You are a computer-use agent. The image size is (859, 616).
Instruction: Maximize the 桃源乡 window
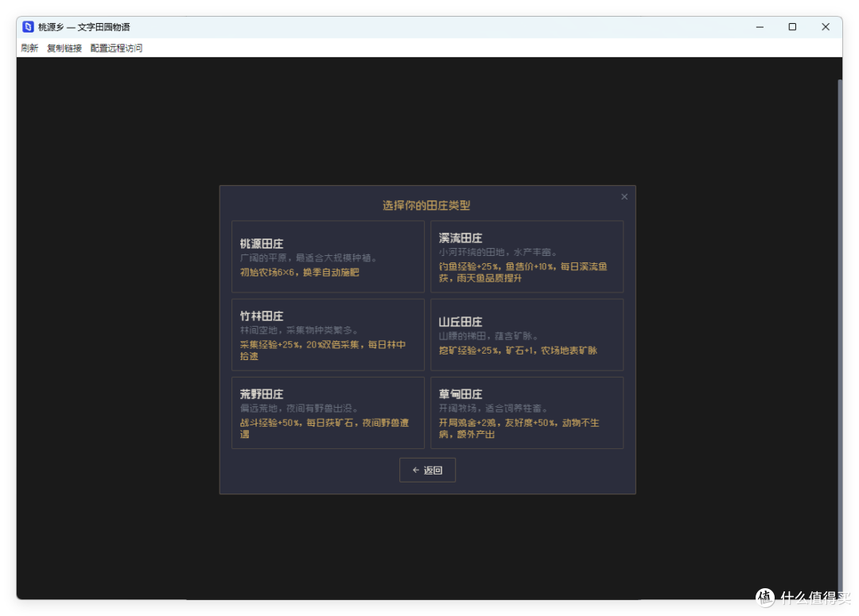tap(792, 27)
